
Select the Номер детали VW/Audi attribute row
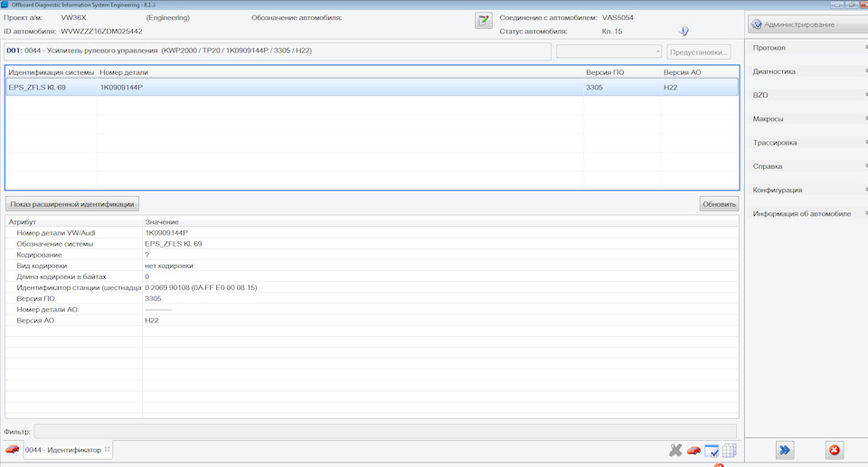pyautogui.click(x=372, y=233)
